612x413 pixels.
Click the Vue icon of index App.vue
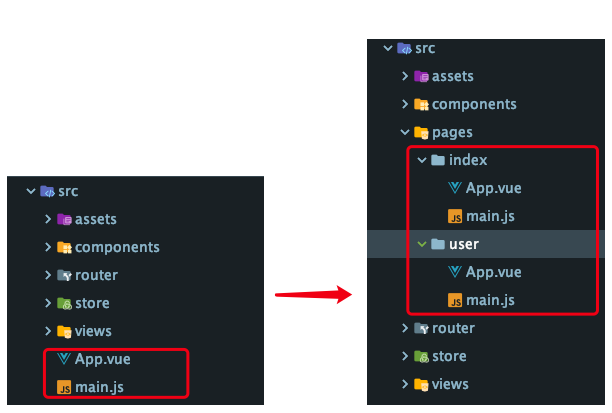[x=455, y=188]
